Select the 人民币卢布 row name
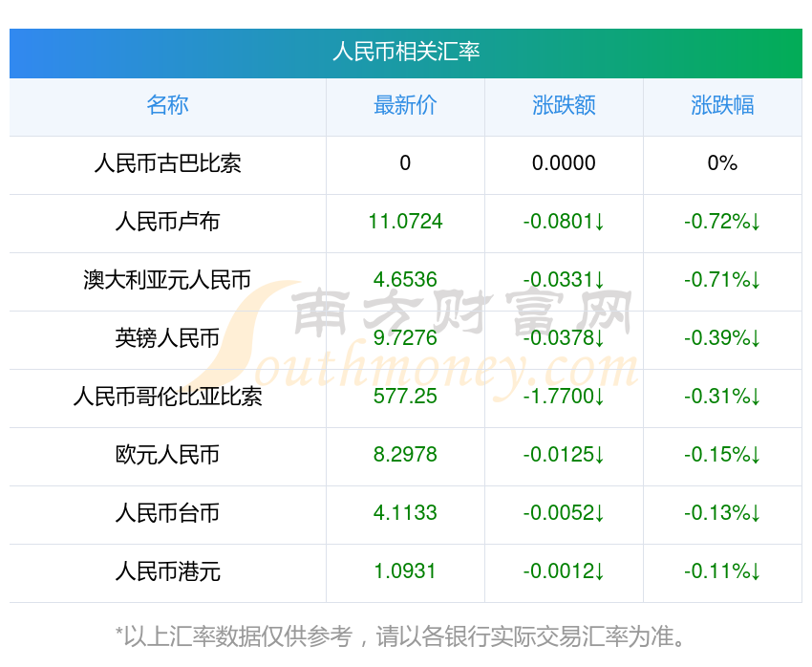The image size is (812, 667). click(x=167, y=222)
